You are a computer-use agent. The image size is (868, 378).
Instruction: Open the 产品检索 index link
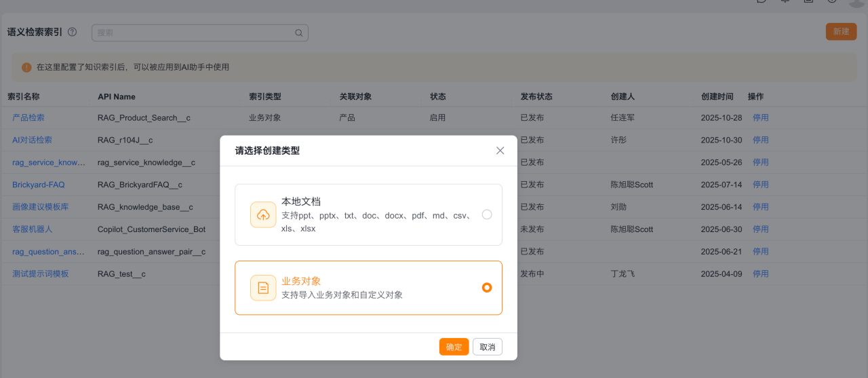pos(28,117)
